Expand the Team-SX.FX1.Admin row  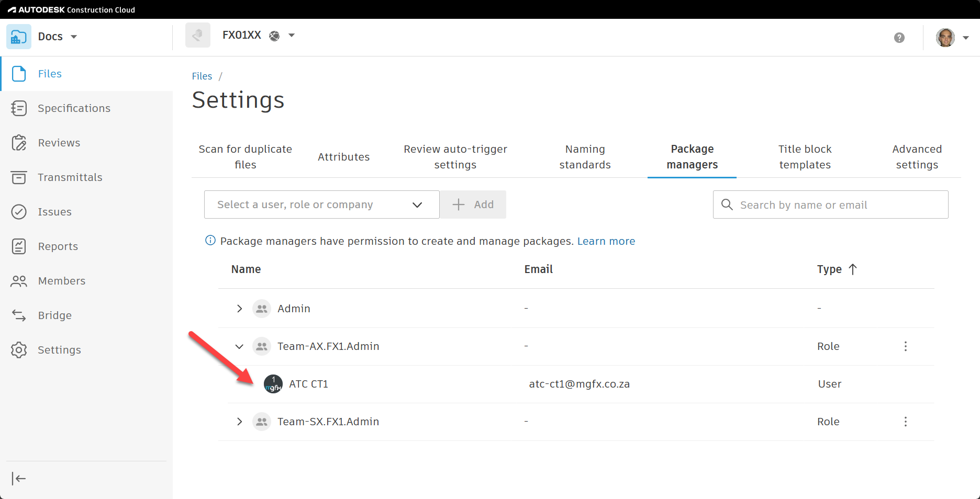point(239,422)
